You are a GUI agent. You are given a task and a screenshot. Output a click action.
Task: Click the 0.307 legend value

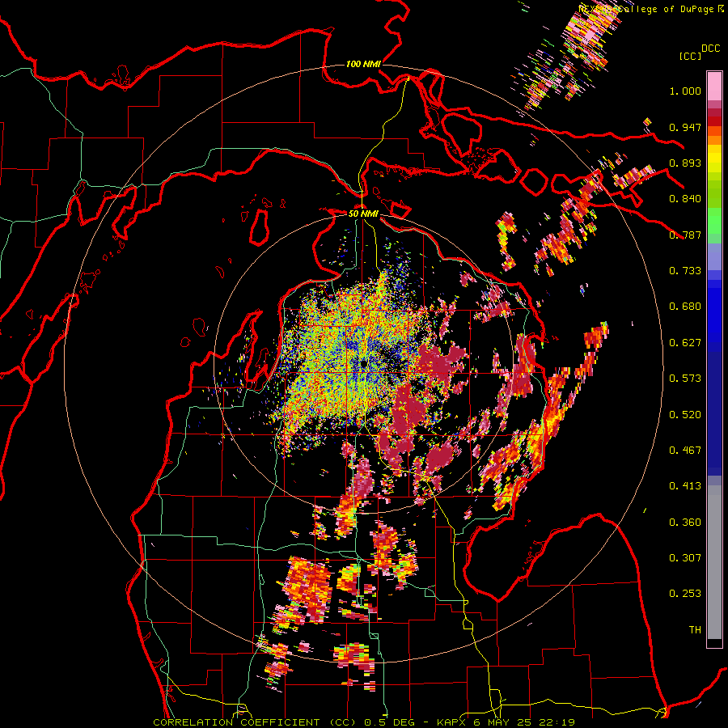[685, 558]
